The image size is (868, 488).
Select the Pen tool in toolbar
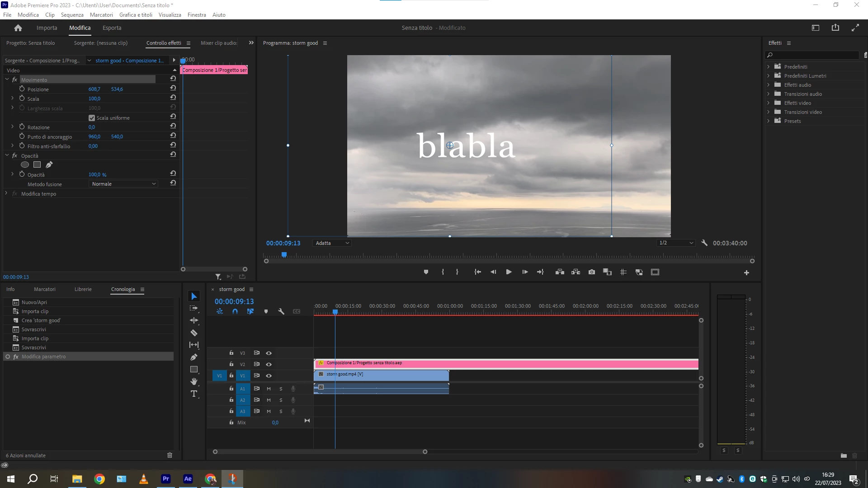pos(194,357)
